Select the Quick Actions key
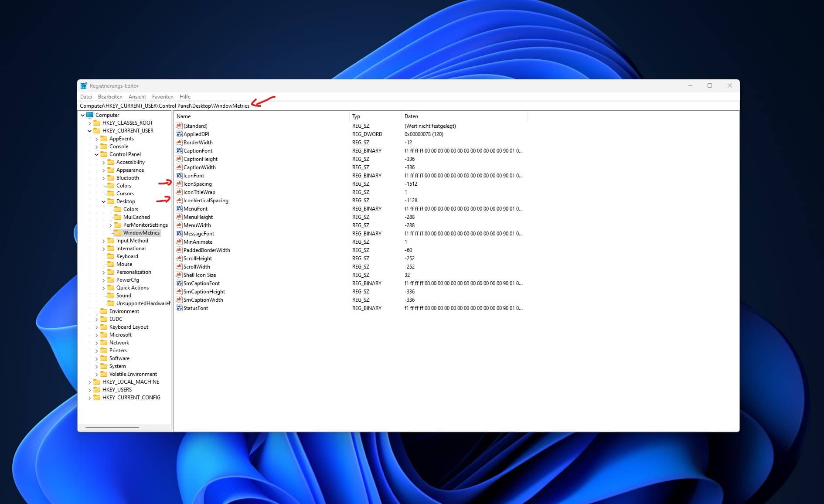The height and width of the screenshot is (504, 824). 132,288
